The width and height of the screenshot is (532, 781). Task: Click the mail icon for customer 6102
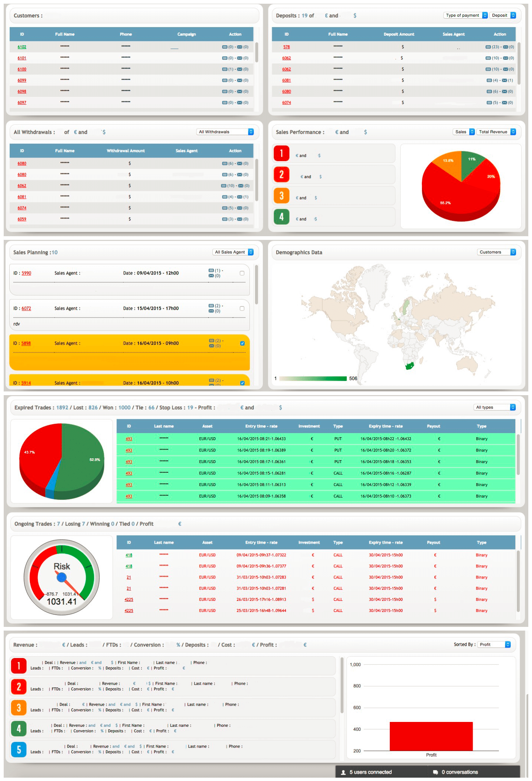click(x=239, y=47)
